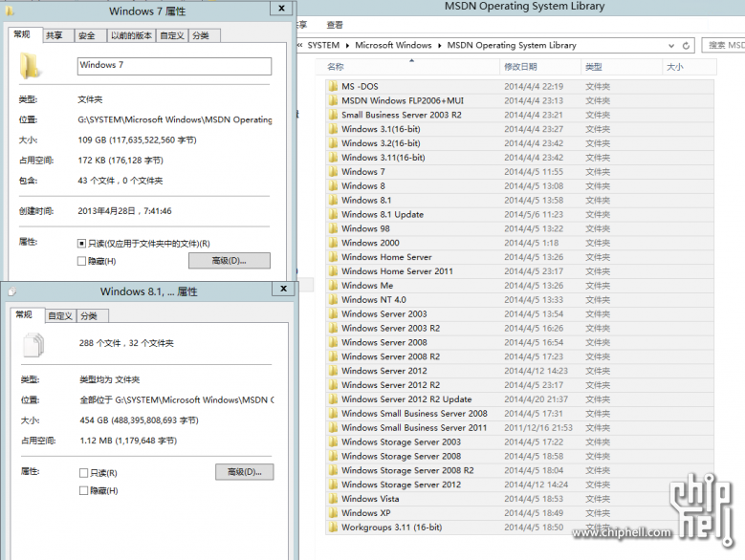Select the Windows 7 folder icon in list
The width and height of the screenshot is (745, 560).
333,172
